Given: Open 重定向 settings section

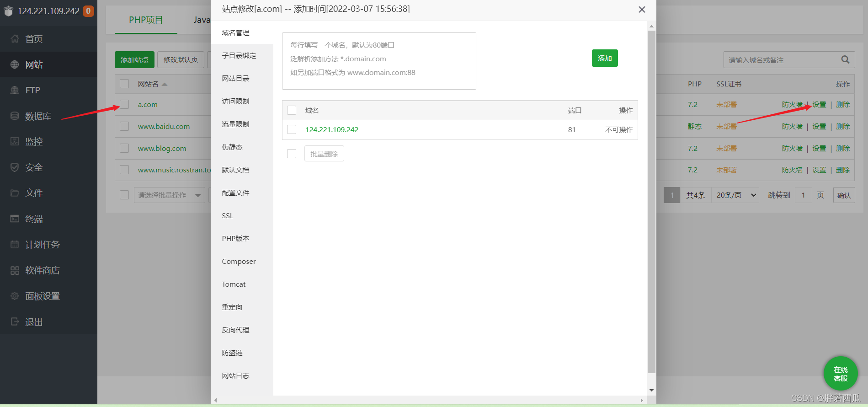Looking at the screenshot, I should [242, 307].
